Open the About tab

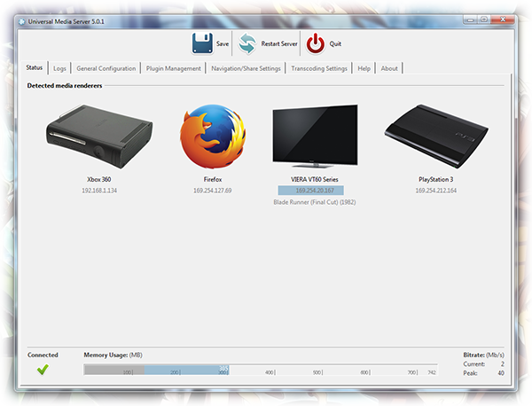pos(389,68)
